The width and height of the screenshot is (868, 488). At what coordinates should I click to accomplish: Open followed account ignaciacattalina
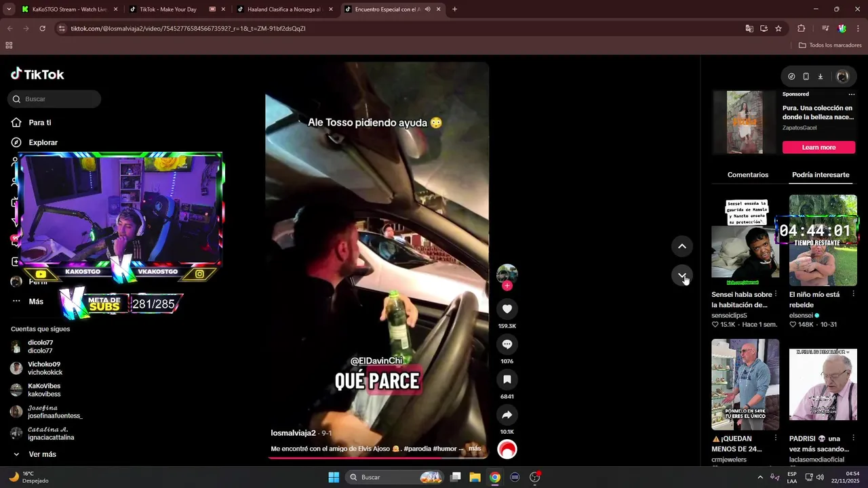coord(43,433)
